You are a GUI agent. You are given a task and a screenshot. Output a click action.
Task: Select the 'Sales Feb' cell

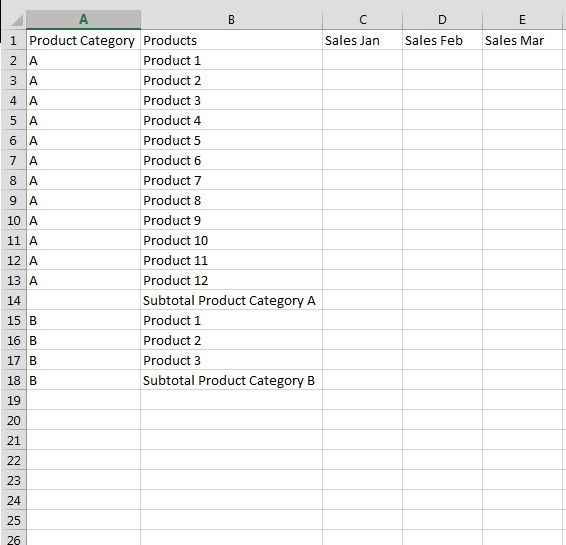coord(442,40)
